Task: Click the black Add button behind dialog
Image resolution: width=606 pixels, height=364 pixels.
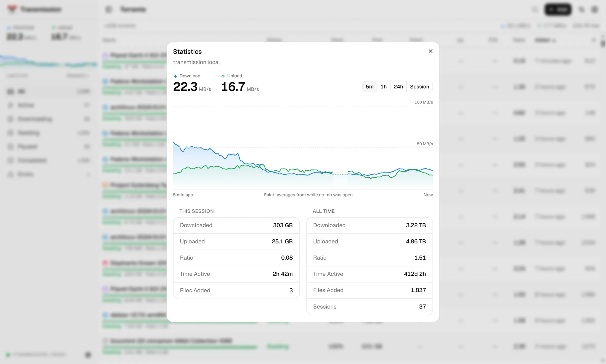Action: [x=558, y=10]
